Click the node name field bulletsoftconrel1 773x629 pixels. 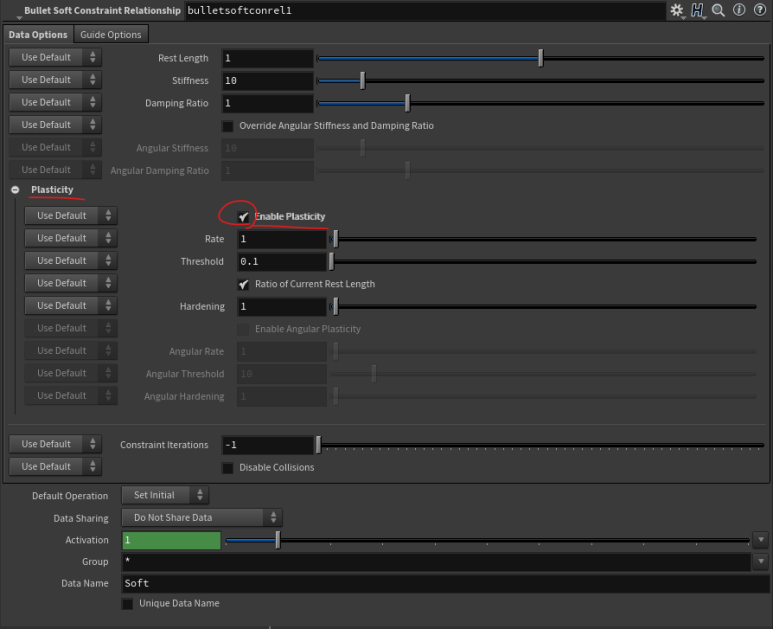(425, 11)
